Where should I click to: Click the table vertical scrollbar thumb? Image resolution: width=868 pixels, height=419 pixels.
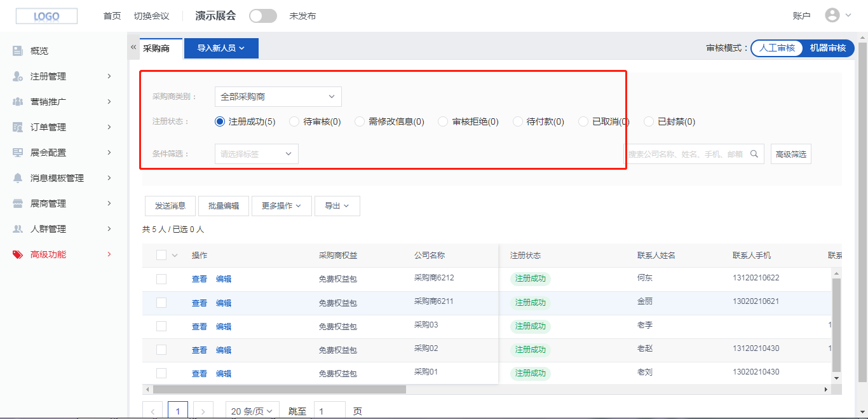tap(836, 325)
